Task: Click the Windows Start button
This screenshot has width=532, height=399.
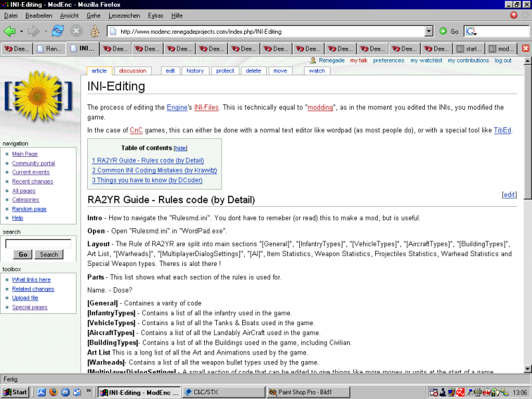Action: click(15, 392)
